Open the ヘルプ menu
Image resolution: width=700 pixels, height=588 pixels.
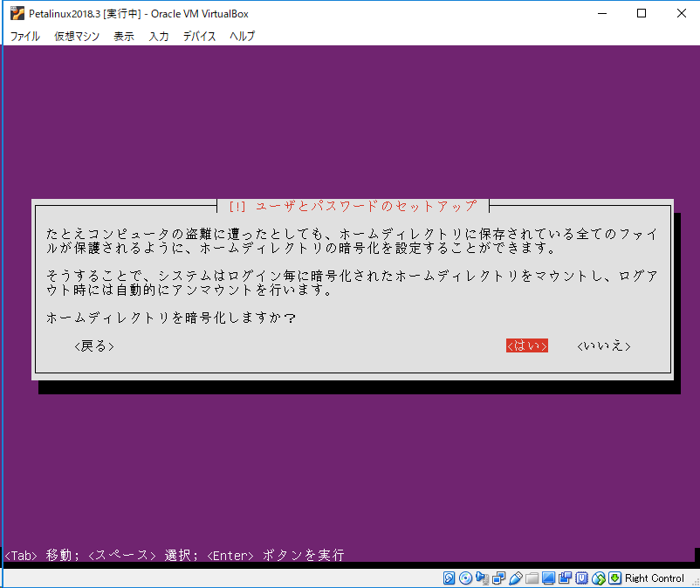(x=241, y=36)
